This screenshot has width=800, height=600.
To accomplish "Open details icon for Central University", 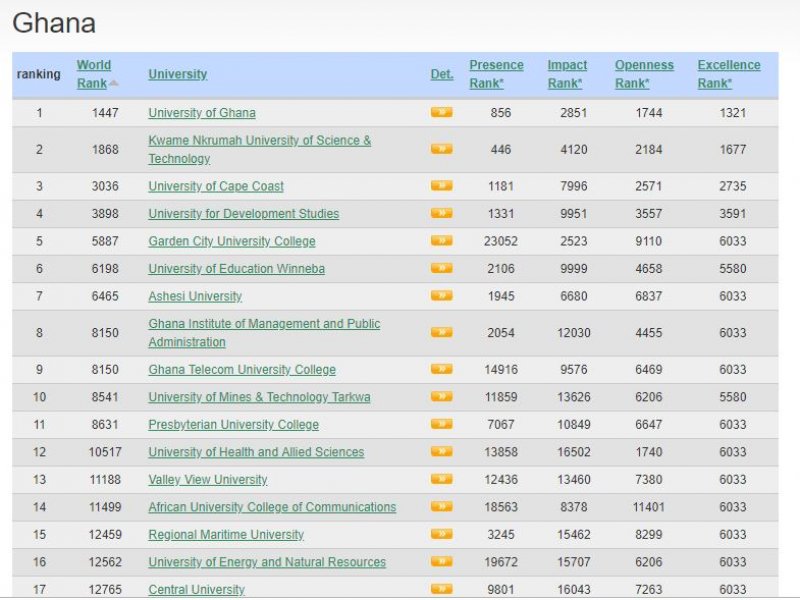I will pyautogui.click(x=441, y=589).
